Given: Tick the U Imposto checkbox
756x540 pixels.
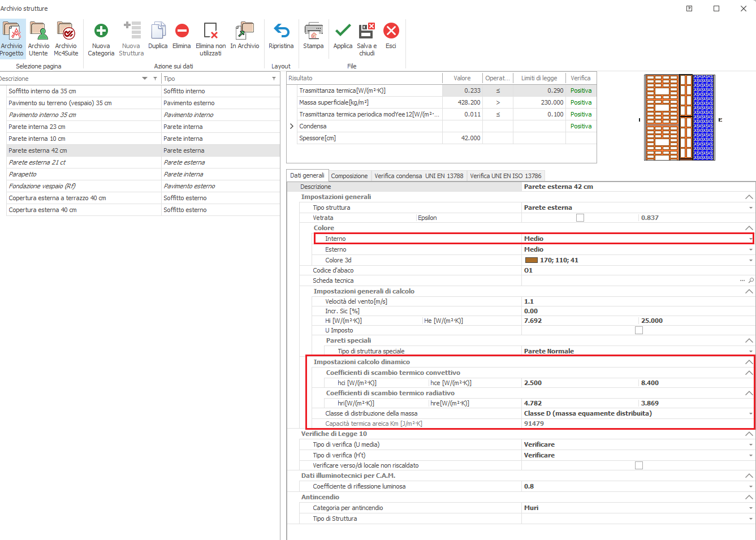Looking at the screenshot, I should (638, 330).
